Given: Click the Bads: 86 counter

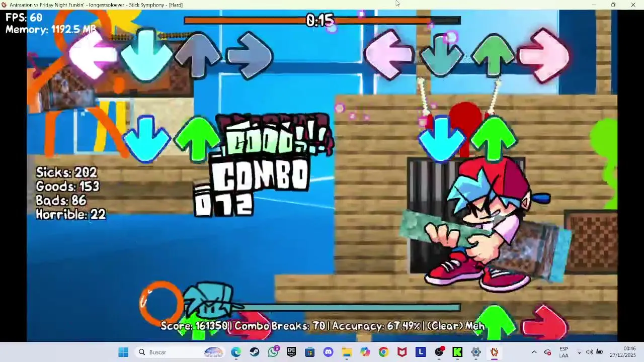Looking at the screenshot, I should [61, 201].
